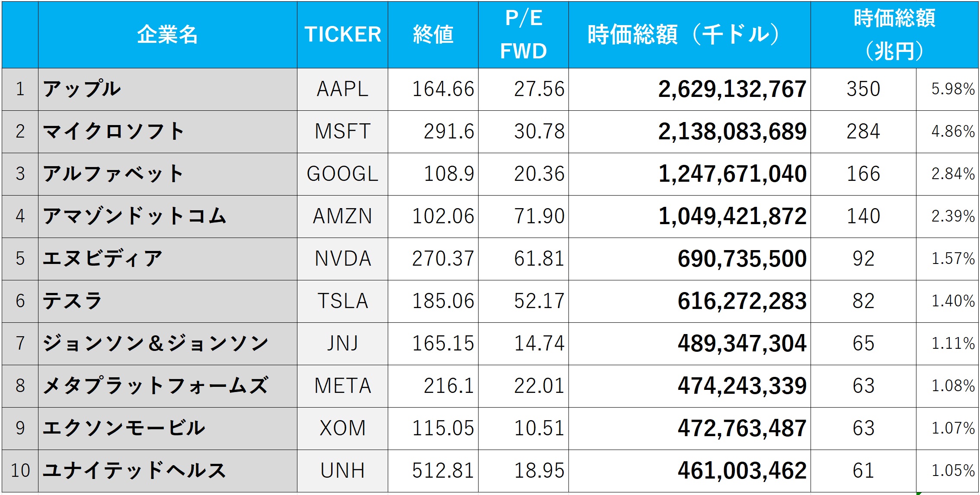Click the 時価総額（兆円） header cell

point(894,35)
